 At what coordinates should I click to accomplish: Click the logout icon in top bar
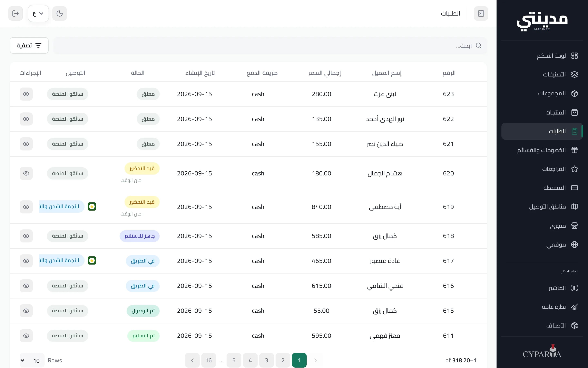pos(16,13)
